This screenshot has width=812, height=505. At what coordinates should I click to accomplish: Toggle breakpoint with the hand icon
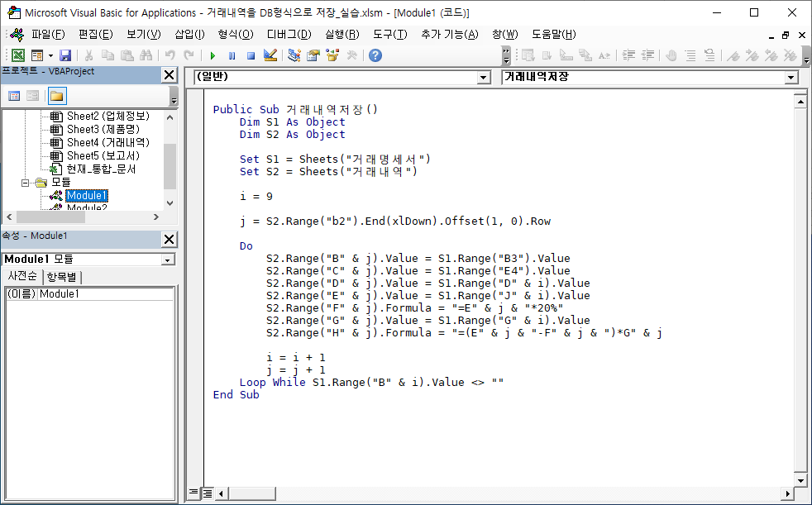point(671,55)
